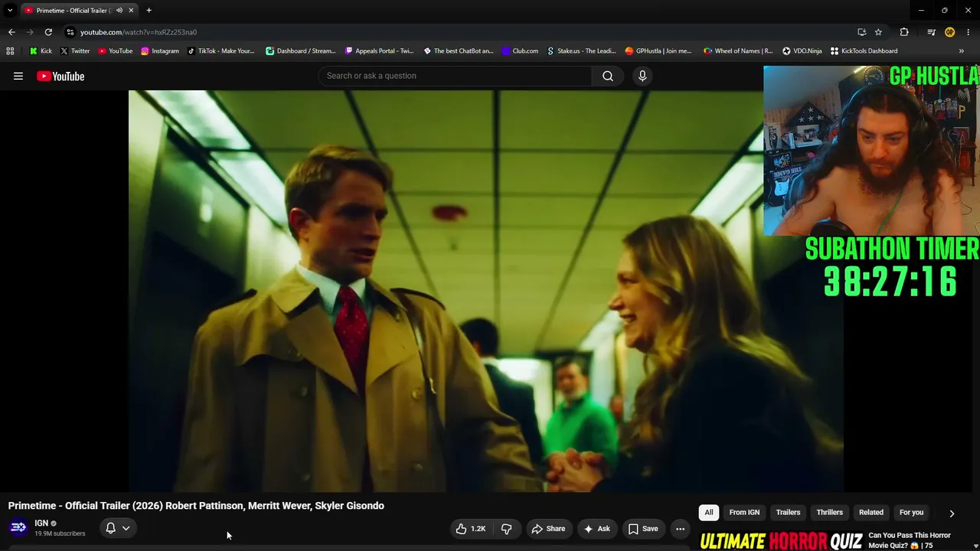
Task: Open the TikTok bookmark
Action: pyautogui.click(x=220, y=51)
